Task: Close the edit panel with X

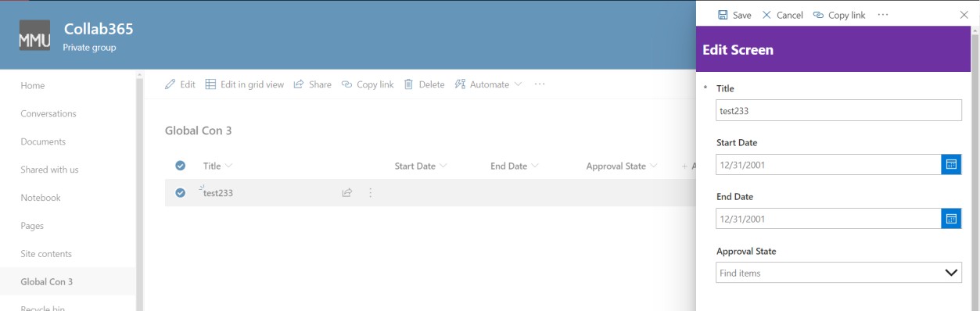Action: tap(964, 15)
